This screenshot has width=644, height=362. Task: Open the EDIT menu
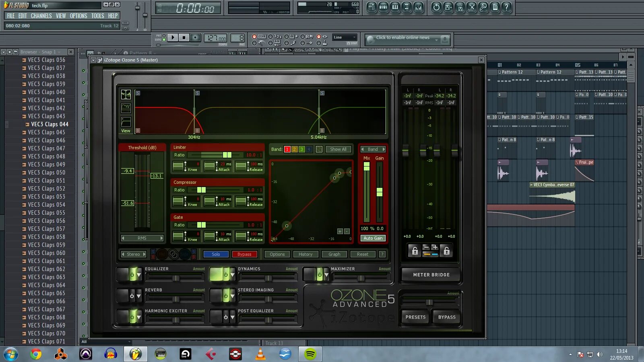click(x=23, y=16)
